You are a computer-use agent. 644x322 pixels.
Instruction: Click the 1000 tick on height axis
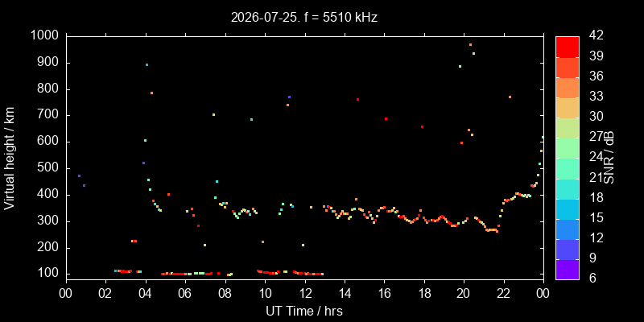point(45,36)
